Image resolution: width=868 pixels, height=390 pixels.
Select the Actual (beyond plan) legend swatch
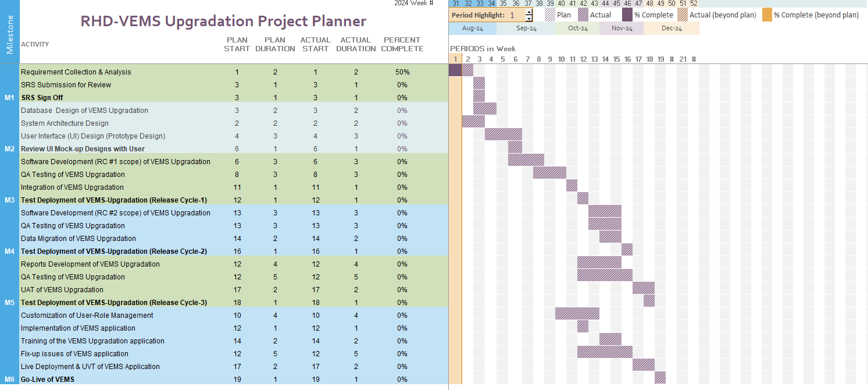(x=683, y=15)
